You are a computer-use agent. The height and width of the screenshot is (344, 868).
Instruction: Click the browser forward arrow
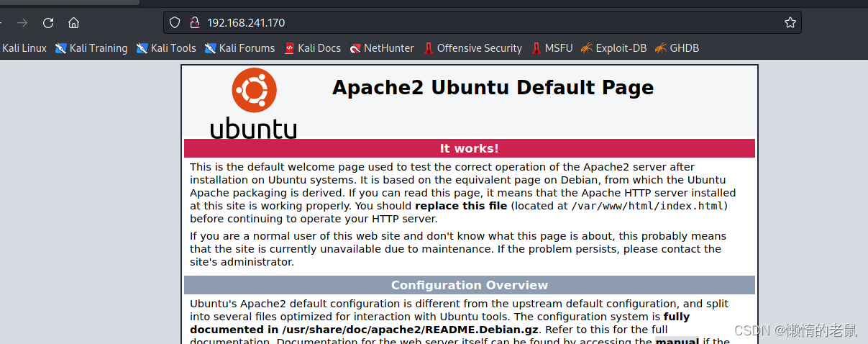click(22, 22)
